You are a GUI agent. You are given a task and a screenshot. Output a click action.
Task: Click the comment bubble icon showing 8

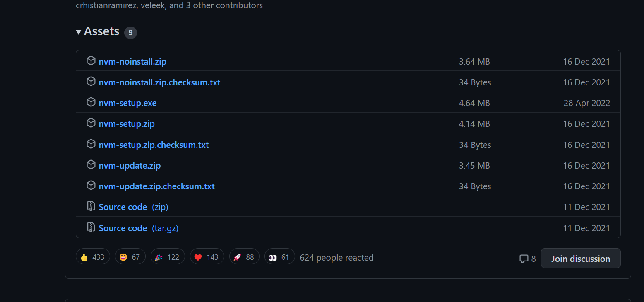524,259
